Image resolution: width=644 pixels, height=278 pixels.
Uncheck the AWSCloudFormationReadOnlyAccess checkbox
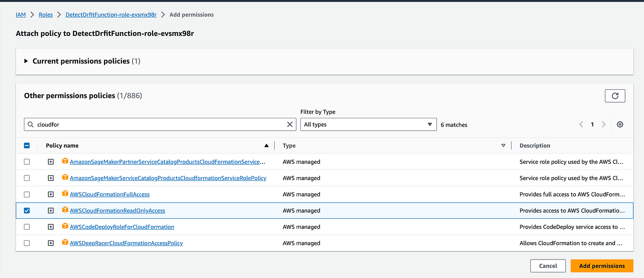tap(27, 210)
